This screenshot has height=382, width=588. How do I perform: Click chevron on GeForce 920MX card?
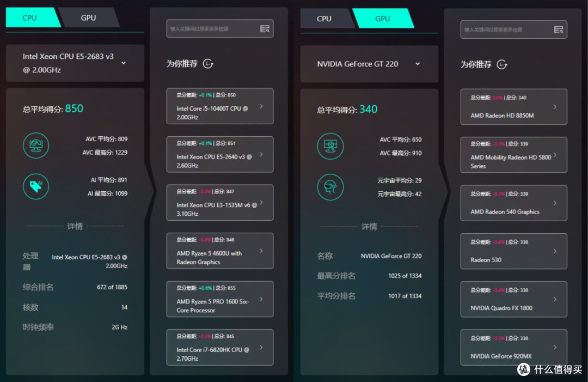(555, 347)
